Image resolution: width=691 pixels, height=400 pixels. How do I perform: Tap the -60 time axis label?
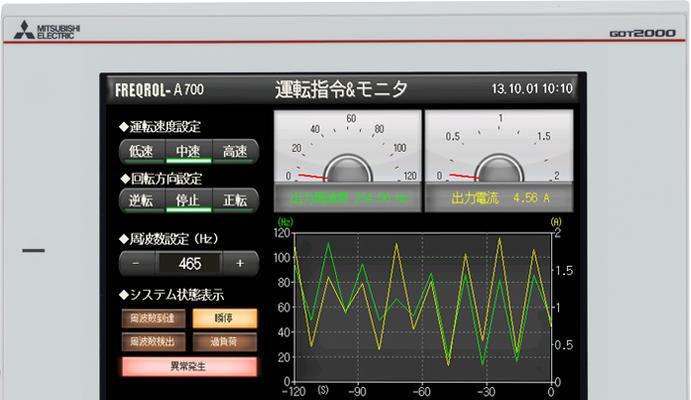421,392
